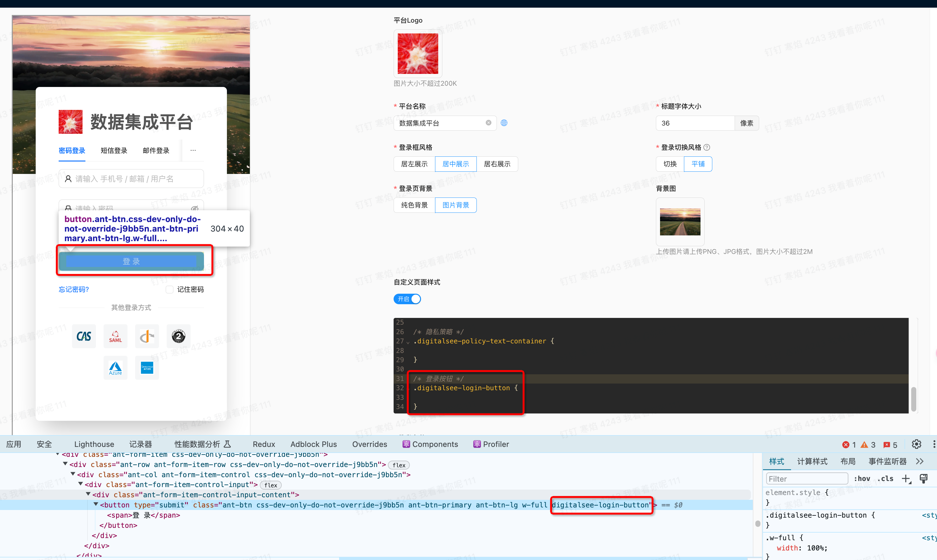Select 居中展示 login box style
This screenshot has height=560, width=937.
coord(456,164)
